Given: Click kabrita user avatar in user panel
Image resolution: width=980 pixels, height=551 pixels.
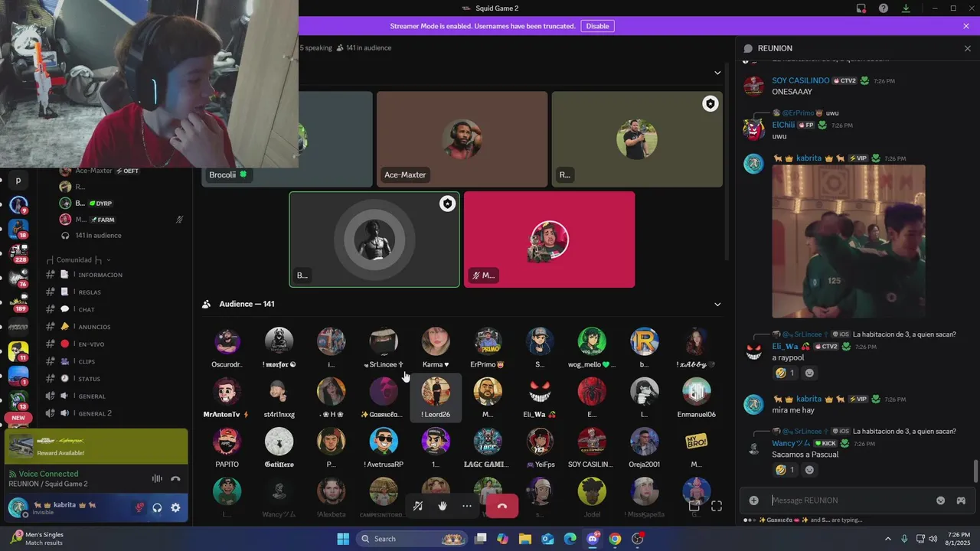Looking at the screenshot, I should (x=18, y=507).
